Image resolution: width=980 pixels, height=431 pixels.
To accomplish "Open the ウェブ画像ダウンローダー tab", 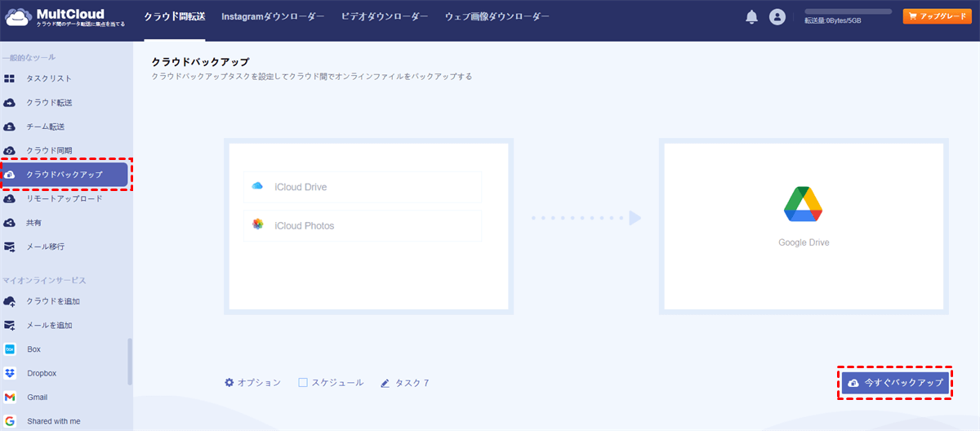I will [x=497, y=16].
